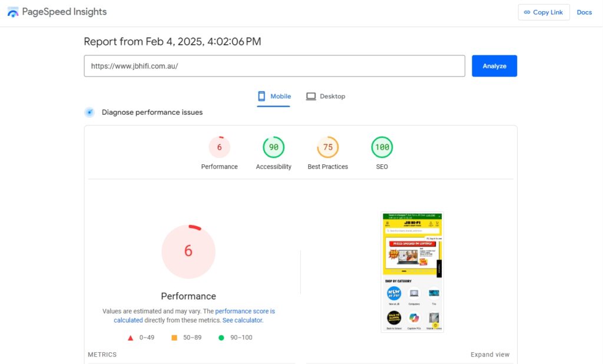Click the jbhifi.com.au URL input field
Screen dimensions: 603x364
(274, 65)
